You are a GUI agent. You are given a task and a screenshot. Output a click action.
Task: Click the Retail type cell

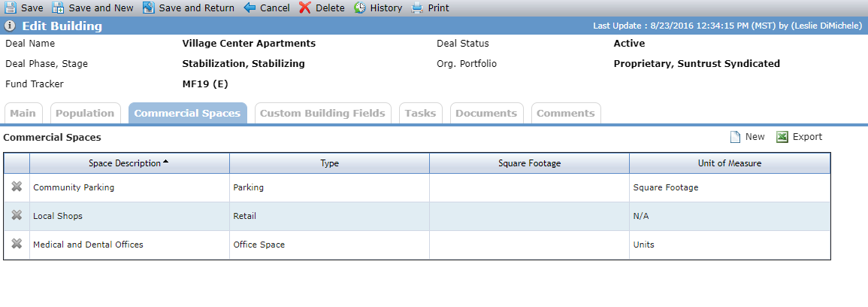pyautogui.click(x=329, y=216)
